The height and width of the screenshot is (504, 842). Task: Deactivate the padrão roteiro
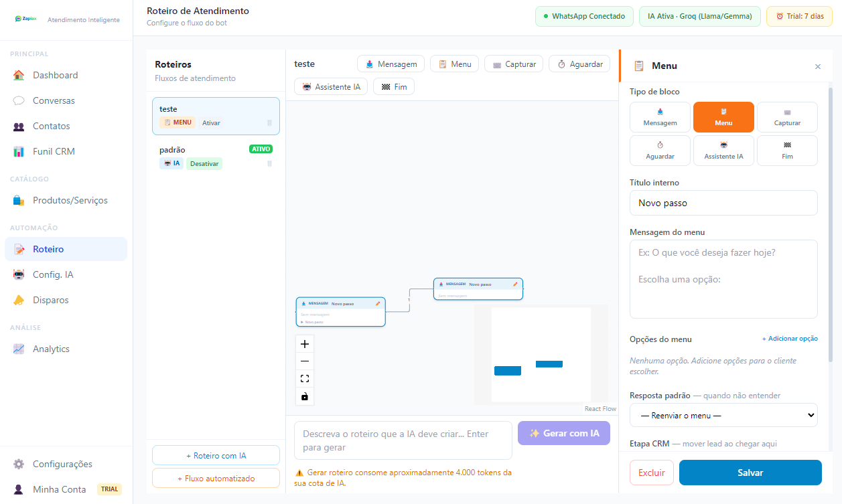click(204, 163)
